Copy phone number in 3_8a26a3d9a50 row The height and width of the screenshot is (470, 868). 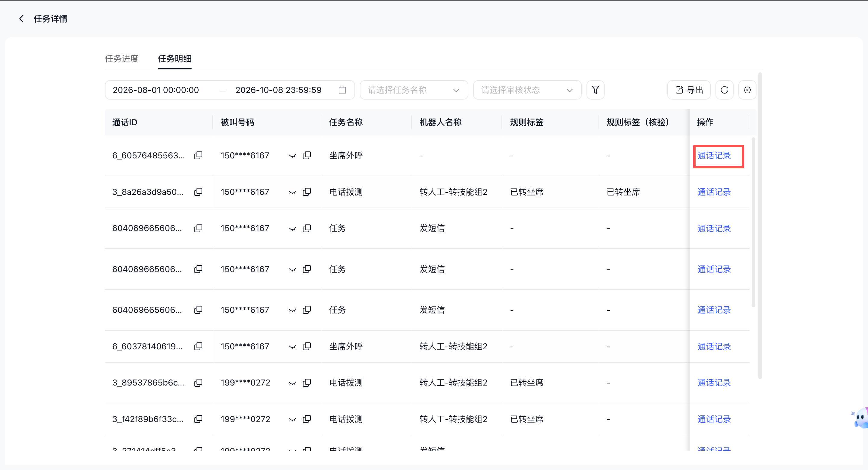coord(307,192)
